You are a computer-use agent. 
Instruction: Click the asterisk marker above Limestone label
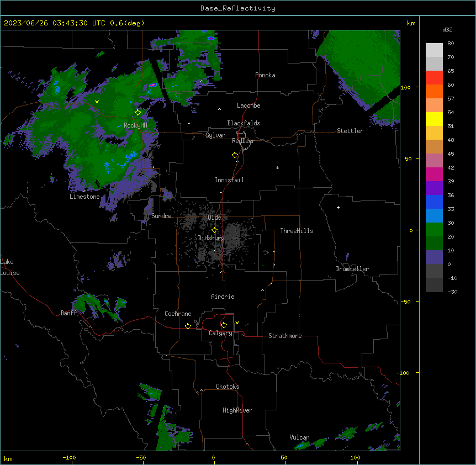(x=84, y=191)
